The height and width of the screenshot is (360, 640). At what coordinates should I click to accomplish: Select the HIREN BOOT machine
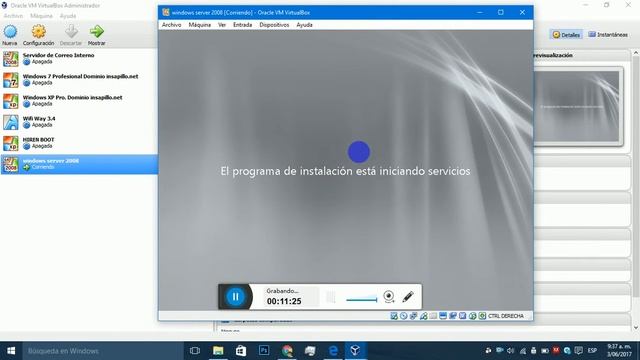pyautogui.click(x=79, y=143)
